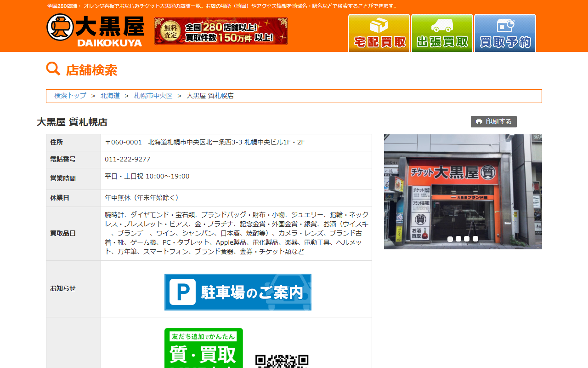Click the store address text
The image size is (588, 368).
pos(205,142)
